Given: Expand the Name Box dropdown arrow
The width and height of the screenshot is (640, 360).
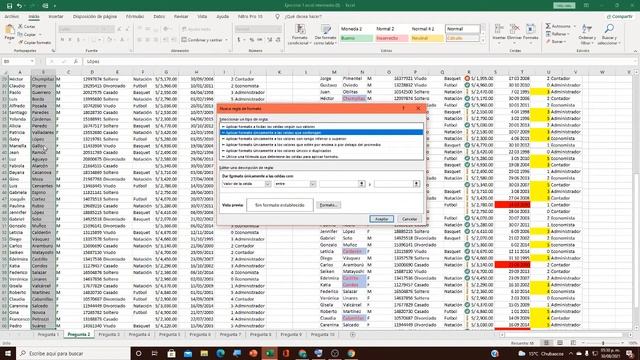Looking at the screenshot, I should point(32,61).
